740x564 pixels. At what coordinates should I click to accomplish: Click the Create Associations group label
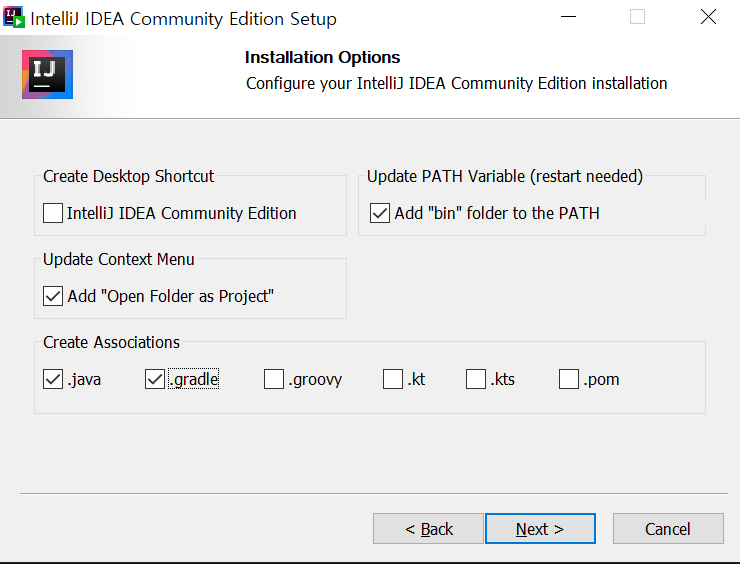point(111,342)
